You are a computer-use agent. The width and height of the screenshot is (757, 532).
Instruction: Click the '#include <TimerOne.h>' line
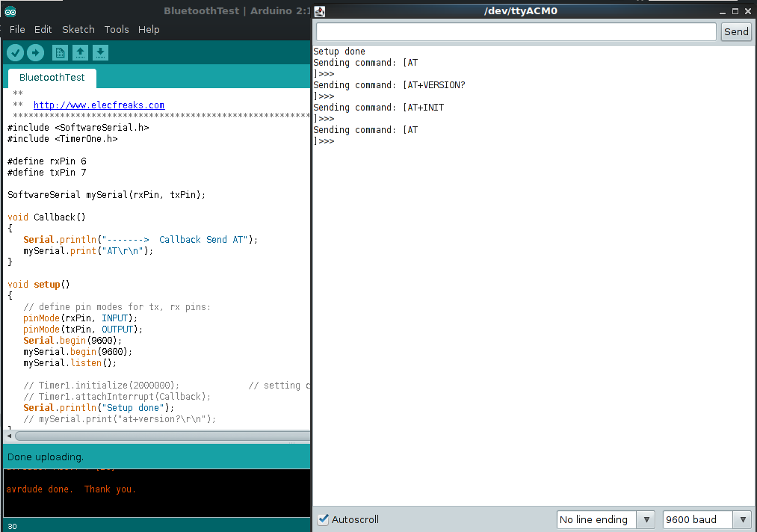tap(62, 138)
